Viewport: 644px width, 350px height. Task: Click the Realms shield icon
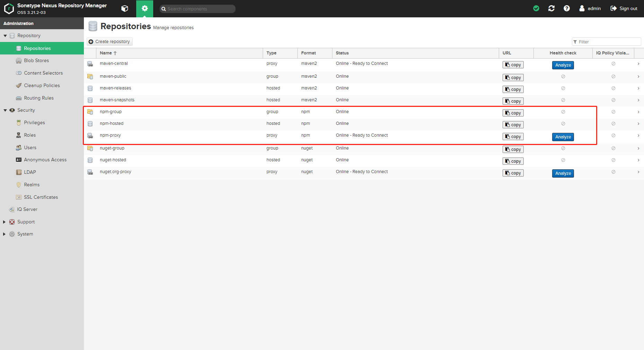(19, 185)
